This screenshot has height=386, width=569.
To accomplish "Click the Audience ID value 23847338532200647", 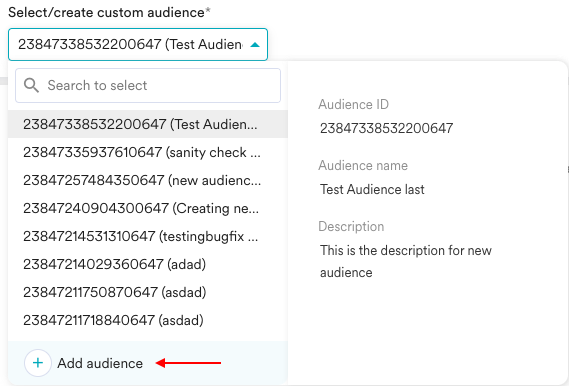I will point(386,128).
